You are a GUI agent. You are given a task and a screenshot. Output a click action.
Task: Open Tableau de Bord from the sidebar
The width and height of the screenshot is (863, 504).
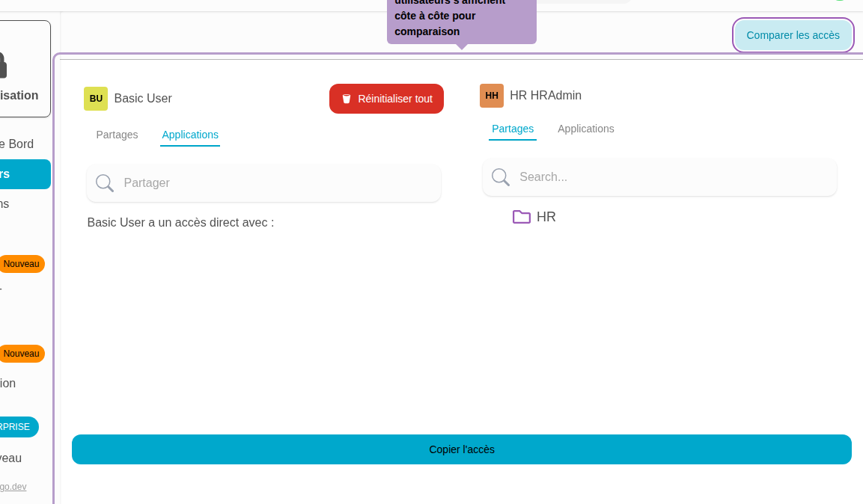(x=15, y=144)
